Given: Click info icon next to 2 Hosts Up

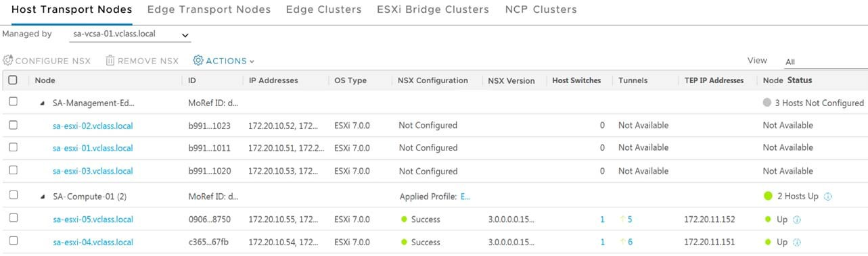Looking at the screenshot, I should 828,197.
